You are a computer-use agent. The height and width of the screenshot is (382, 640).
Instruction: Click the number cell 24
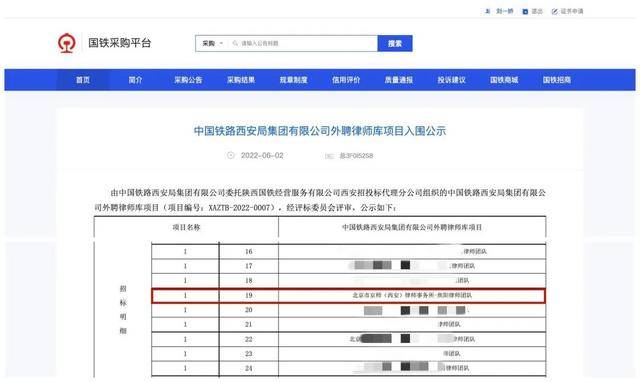(x=249, y=369)
